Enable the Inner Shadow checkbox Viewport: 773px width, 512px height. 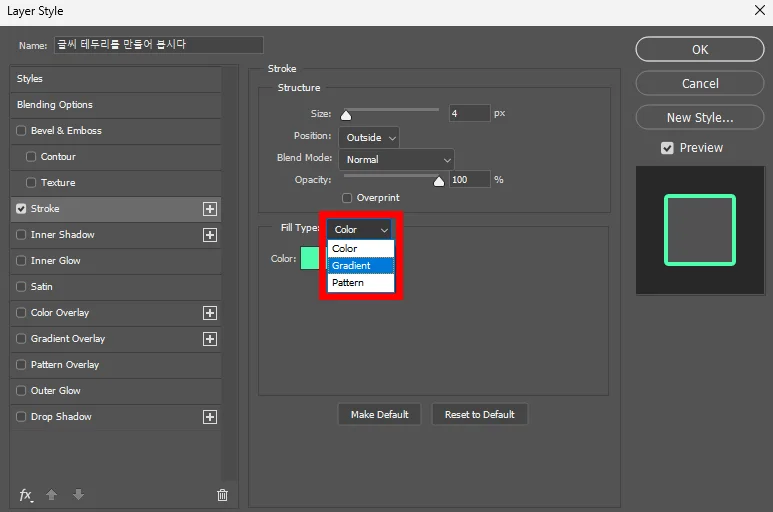21,235
